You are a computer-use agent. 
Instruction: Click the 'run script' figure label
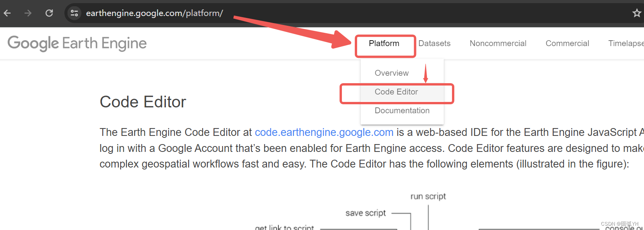[x=428, y=196]
